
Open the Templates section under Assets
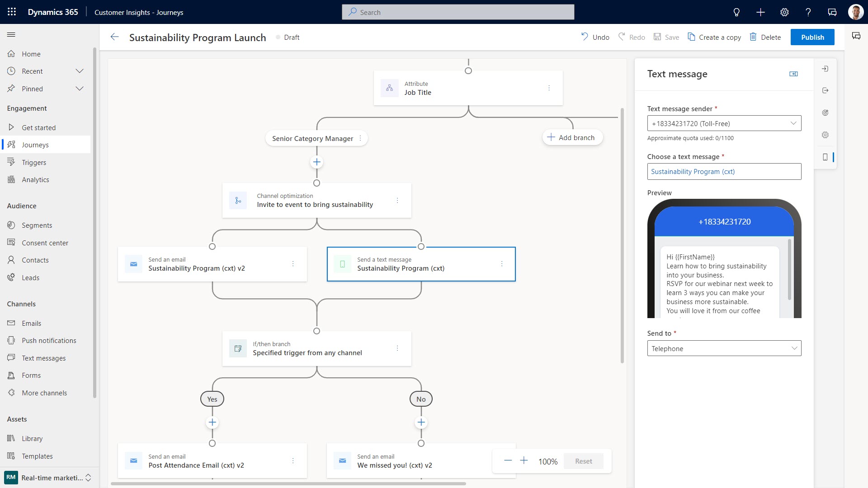[x=38, y=456]
